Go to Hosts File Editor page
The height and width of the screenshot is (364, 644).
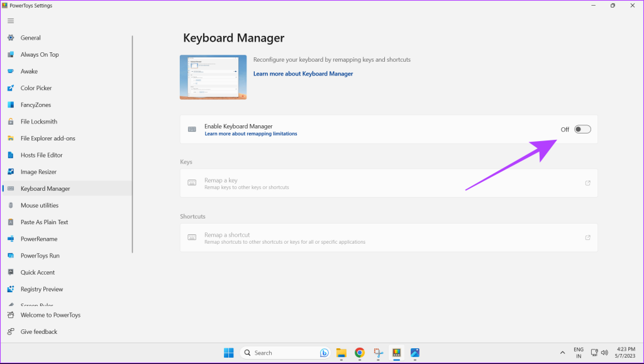pyautogui.click(x=67, y=155)
